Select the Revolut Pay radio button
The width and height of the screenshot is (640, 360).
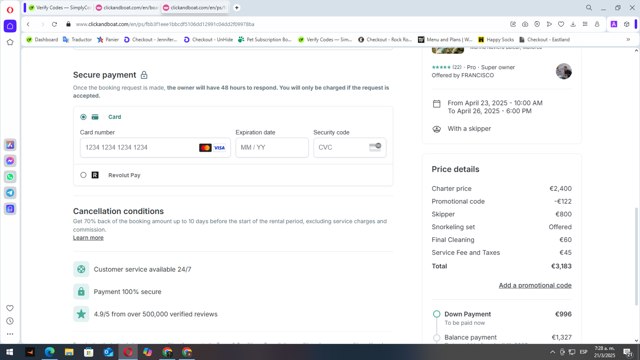click(83, 175)
